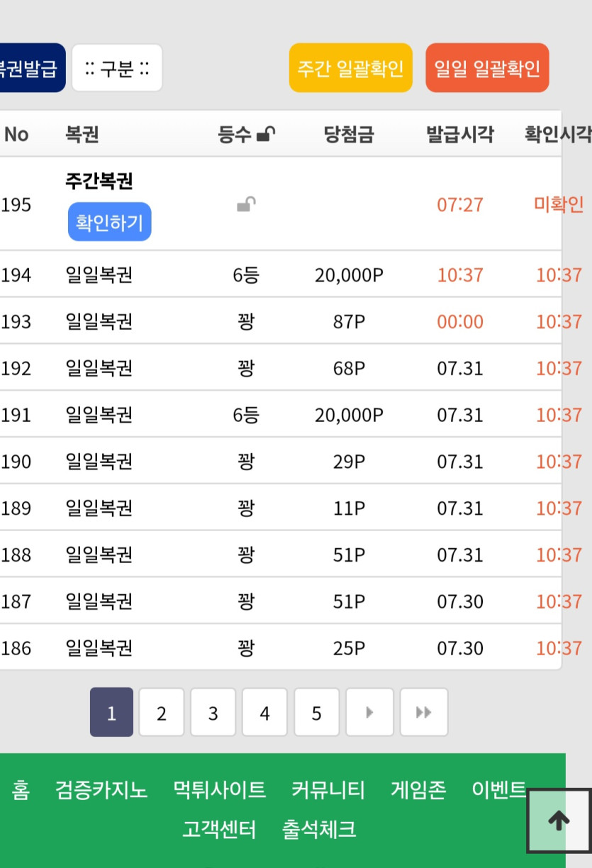This screenshot has width=592, height=868.
Task: Click 11P prize in row 189
Action: tap(349, 508)
